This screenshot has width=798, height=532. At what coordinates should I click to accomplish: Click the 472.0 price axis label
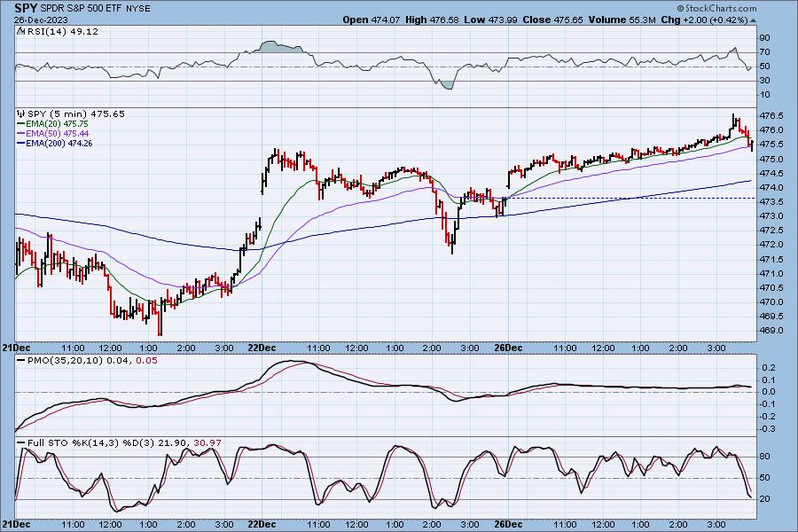coord(771,245)
